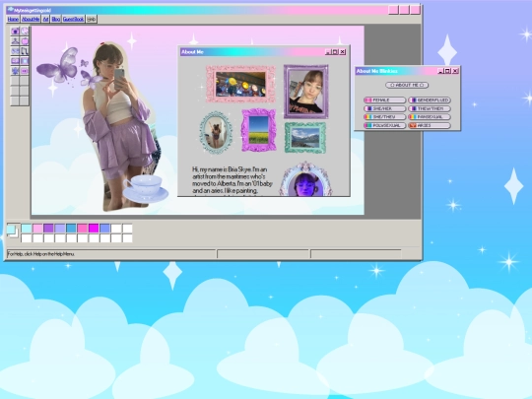Click the cloud icon in main title bar
The height and width of the screenshot is (399, 532).
tap(10, 10)
